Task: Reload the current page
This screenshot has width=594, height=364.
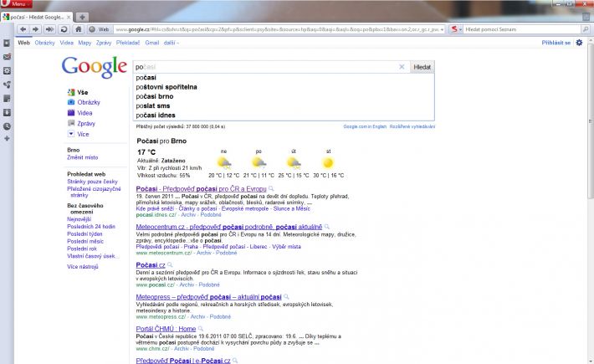Action: coord(64,29)
